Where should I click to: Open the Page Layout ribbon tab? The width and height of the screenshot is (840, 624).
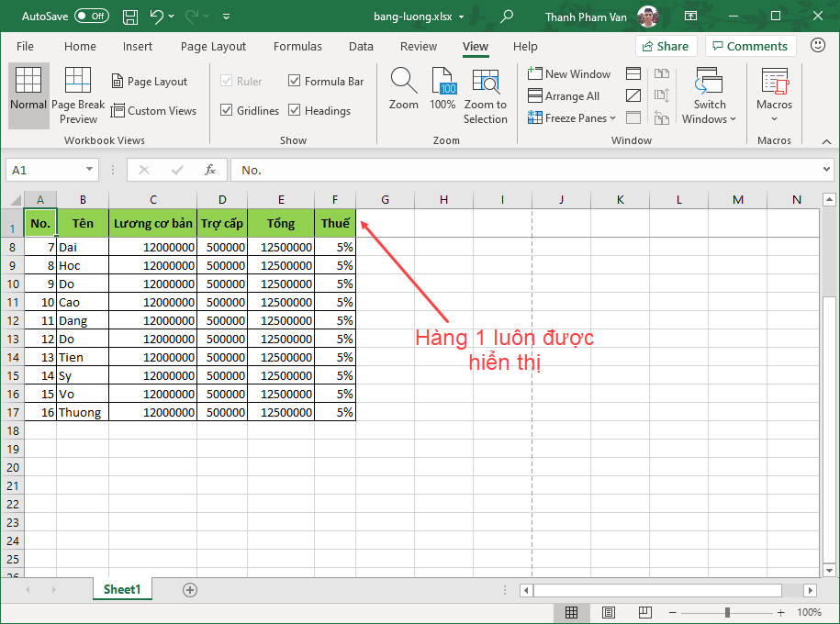pos(213,46)
